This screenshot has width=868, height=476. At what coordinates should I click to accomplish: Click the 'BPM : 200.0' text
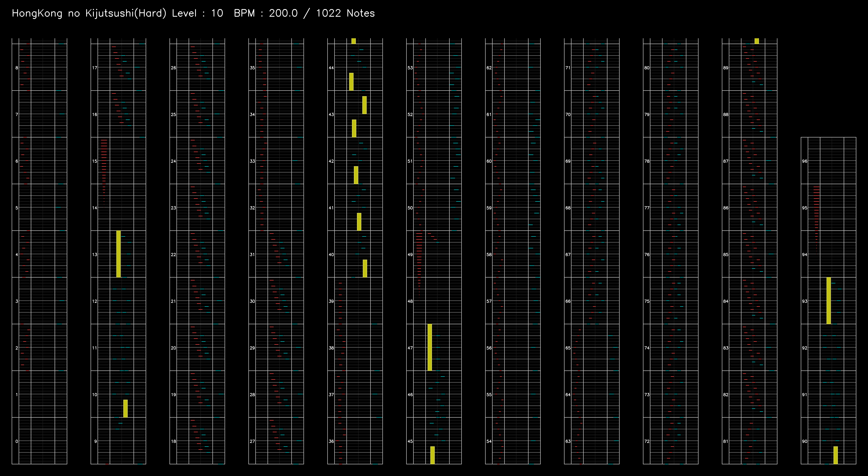point(266,13)
